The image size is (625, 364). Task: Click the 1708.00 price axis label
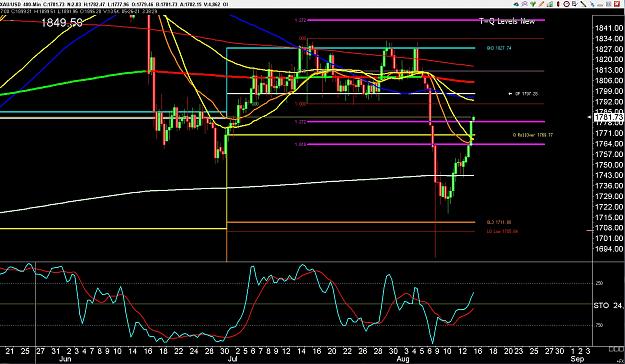pyautogui.click(x=608, y=228)
